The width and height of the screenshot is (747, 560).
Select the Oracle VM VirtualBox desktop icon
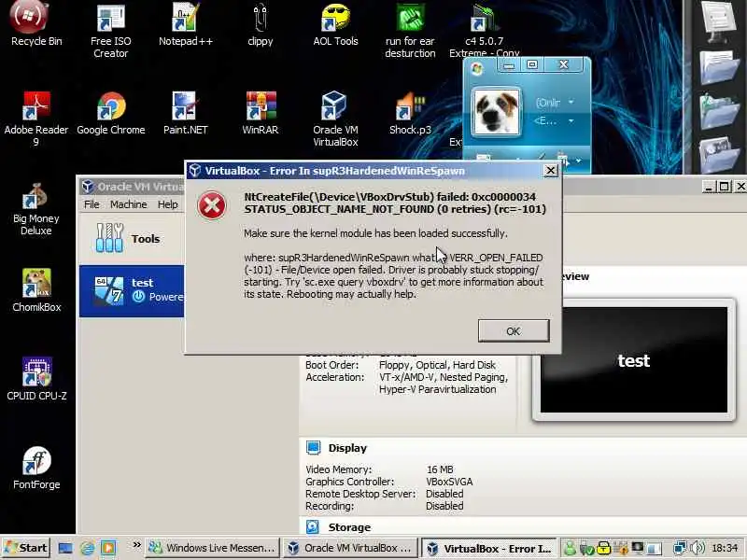coord(335,119)
